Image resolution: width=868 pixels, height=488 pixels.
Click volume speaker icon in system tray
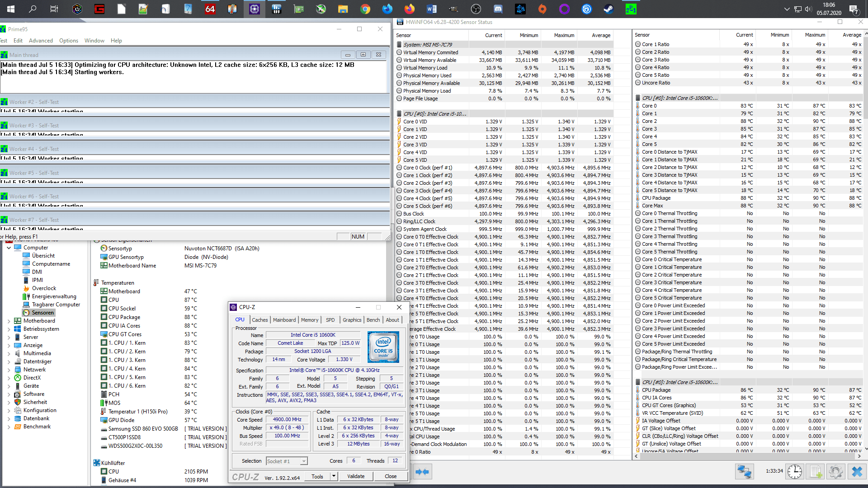[808, 9]
